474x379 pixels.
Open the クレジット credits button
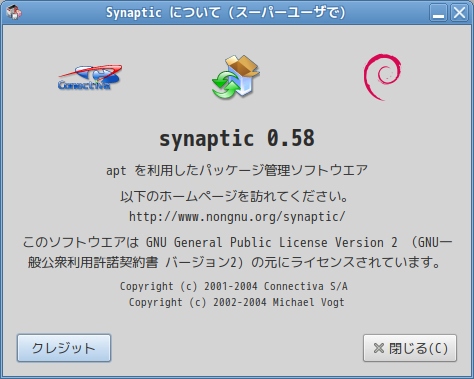(x=64, y=348)
